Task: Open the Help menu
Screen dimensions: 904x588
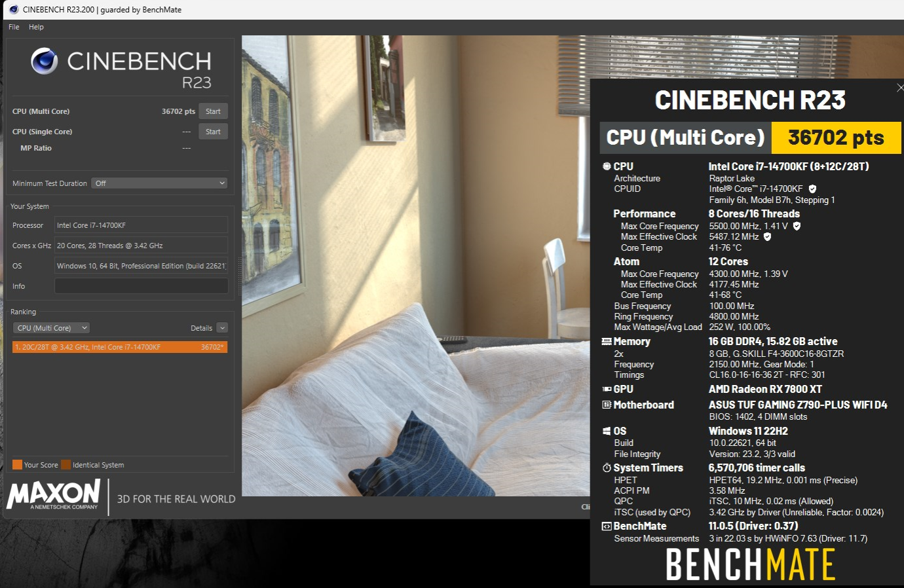Action: pyautogui.click(x=36, y=27)
